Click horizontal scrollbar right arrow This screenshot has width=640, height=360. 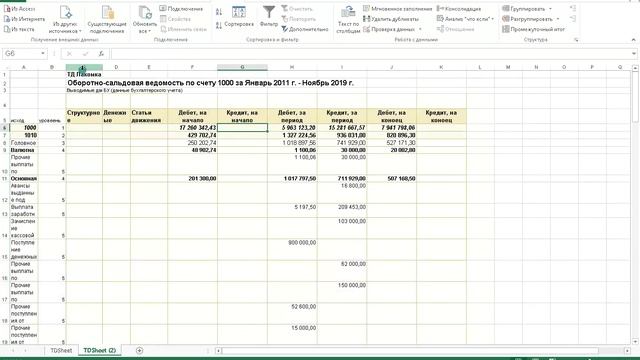627,351
